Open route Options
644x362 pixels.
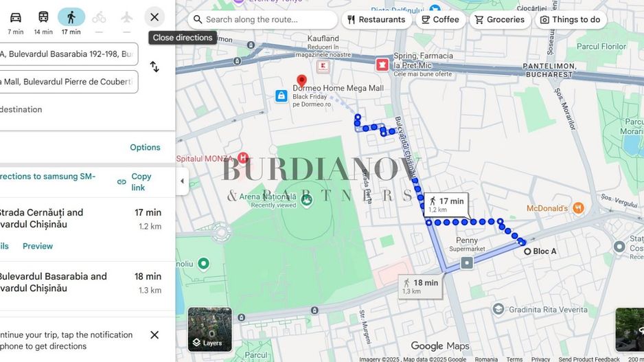[145, 147]
